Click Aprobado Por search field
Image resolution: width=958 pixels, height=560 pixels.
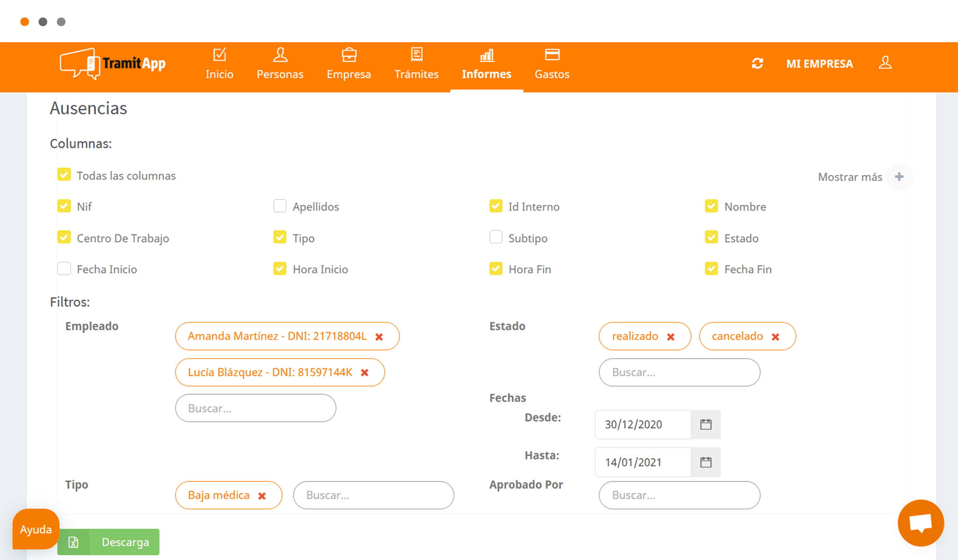tap(679, 495)
